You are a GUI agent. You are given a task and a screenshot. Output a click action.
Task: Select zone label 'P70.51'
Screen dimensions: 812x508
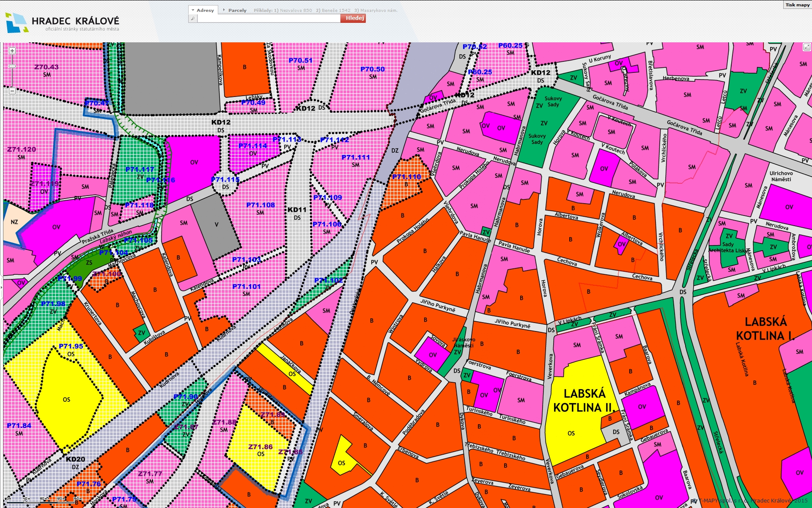pyautogui.click(x=301, y=61)
